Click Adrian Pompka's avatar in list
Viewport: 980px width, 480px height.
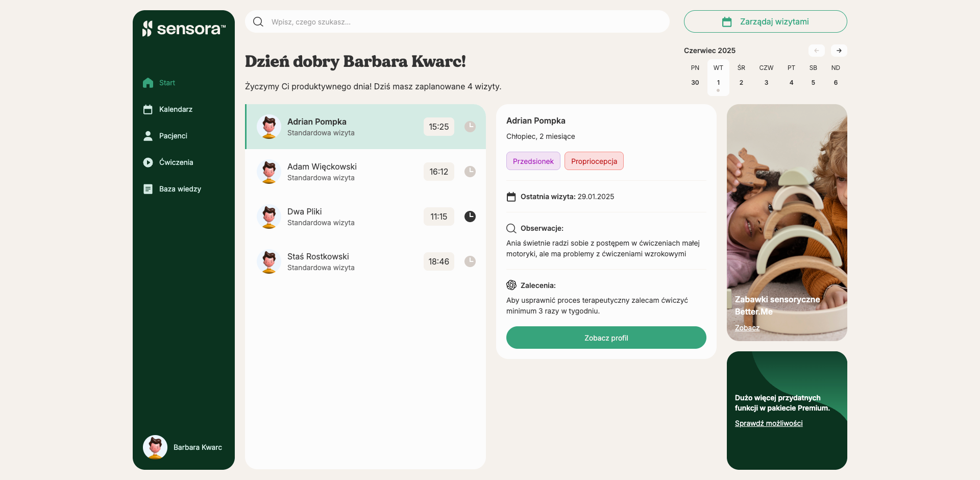pyautogui.click(x=269, y=127)
